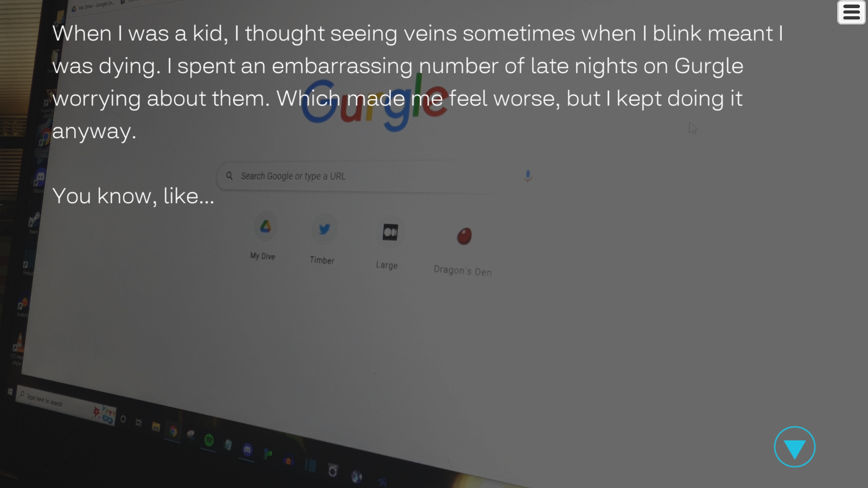Click the Gurgle logo
Screen dimensions: 868x488
point(374,105)
